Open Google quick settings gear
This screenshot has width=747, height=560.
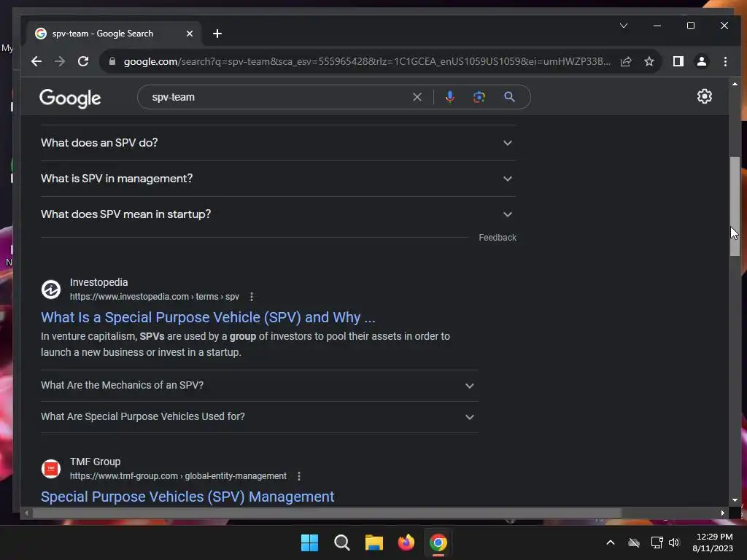[705, 97]
